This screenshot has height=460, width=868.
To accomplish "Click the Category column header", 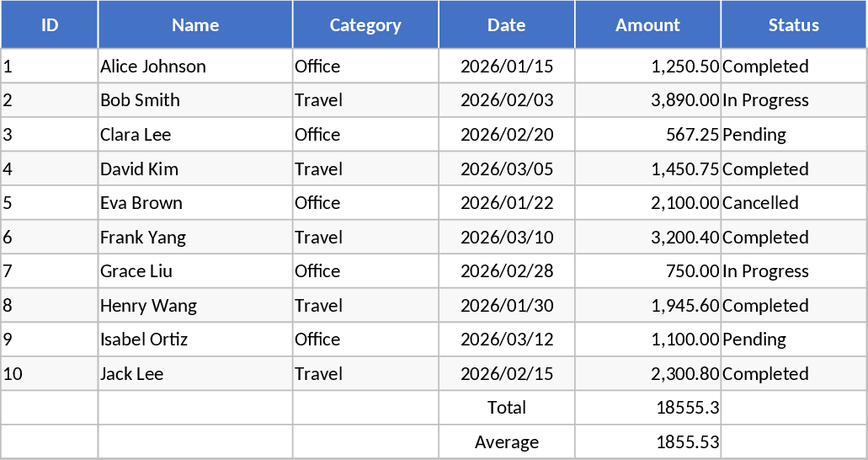I will tap(365, 25).
